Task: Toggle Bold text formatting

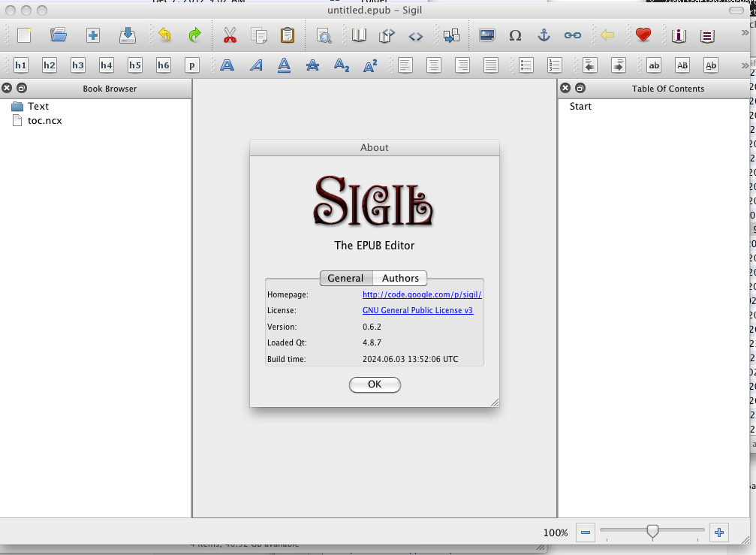Action: [x=227, y=65]
